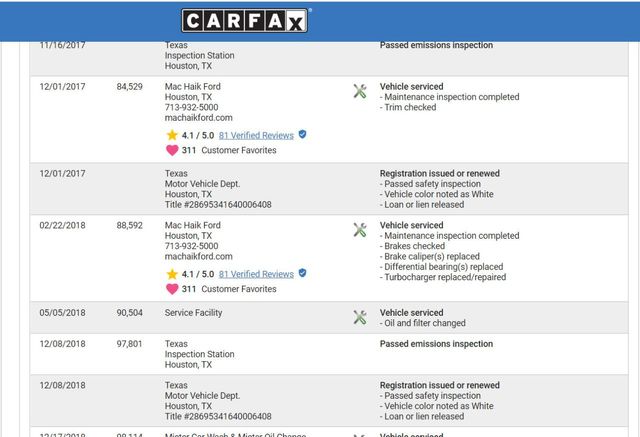
Task: Click the Title number in the 12/08/2018 registration row
Action: click(218, 417)
